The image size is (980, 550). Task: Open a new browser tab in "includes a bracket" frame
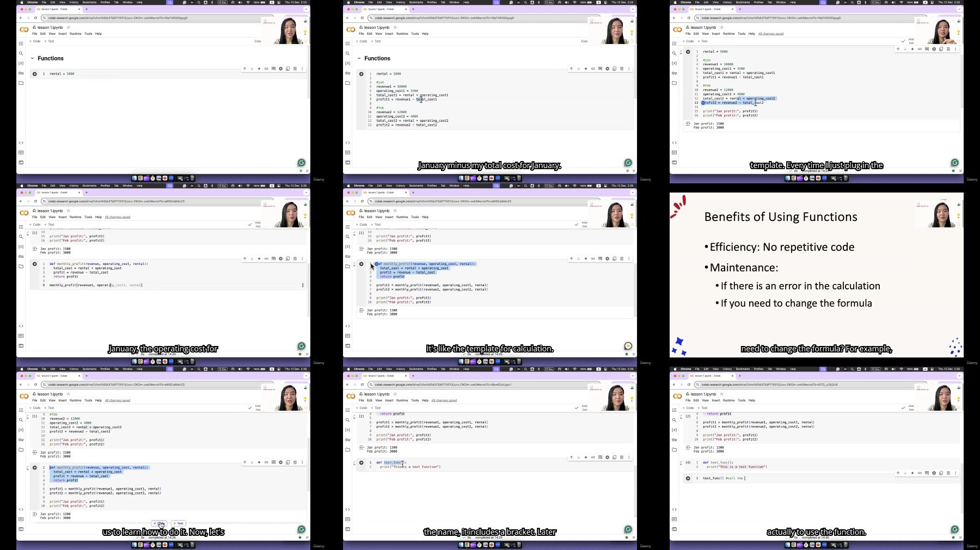click(x=413, y=376)
